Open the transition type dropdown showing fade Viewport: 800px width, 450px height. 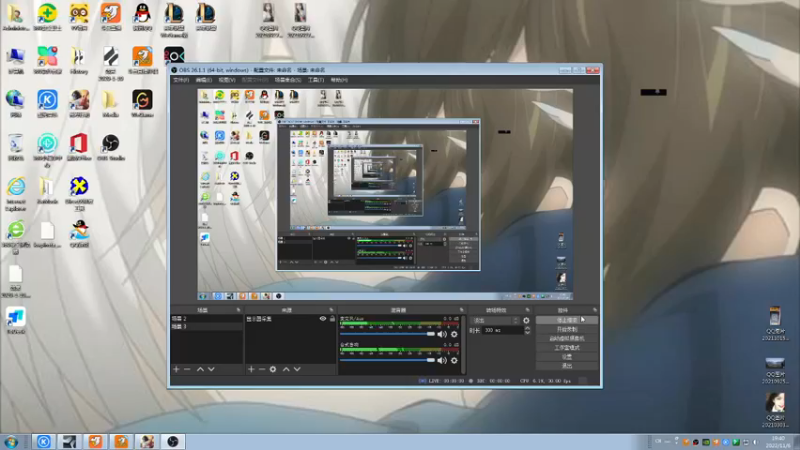(x=495, y=321)
